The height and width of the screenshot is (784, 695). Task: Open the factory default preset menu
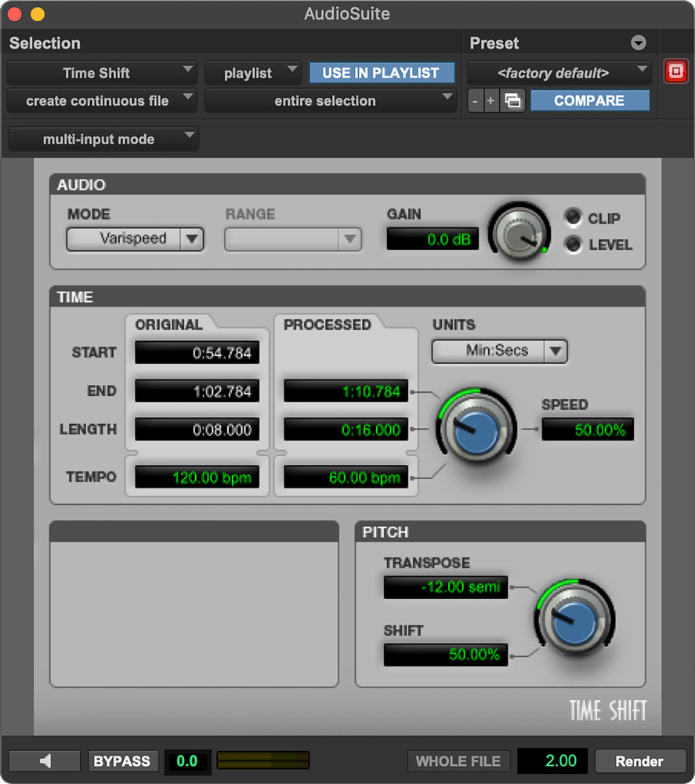[x=559, y=73]
